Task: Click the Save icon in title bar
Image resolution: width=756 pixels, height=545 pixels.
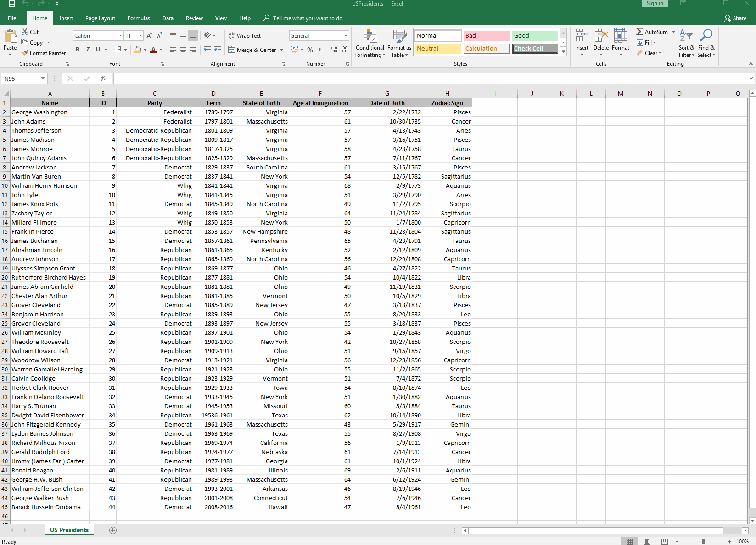Action: pos(12,4)
